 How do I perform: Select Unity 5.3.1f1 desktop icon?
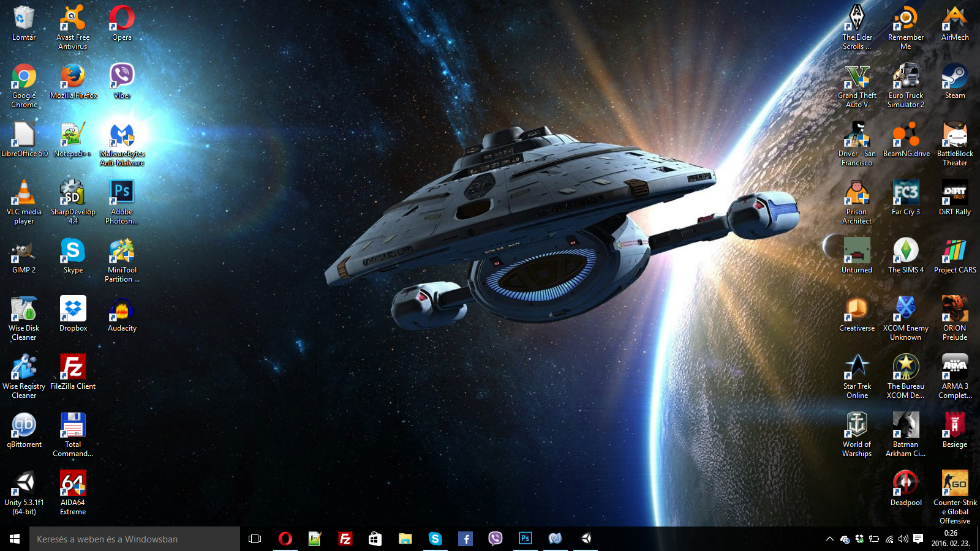(x=24, y=493)
